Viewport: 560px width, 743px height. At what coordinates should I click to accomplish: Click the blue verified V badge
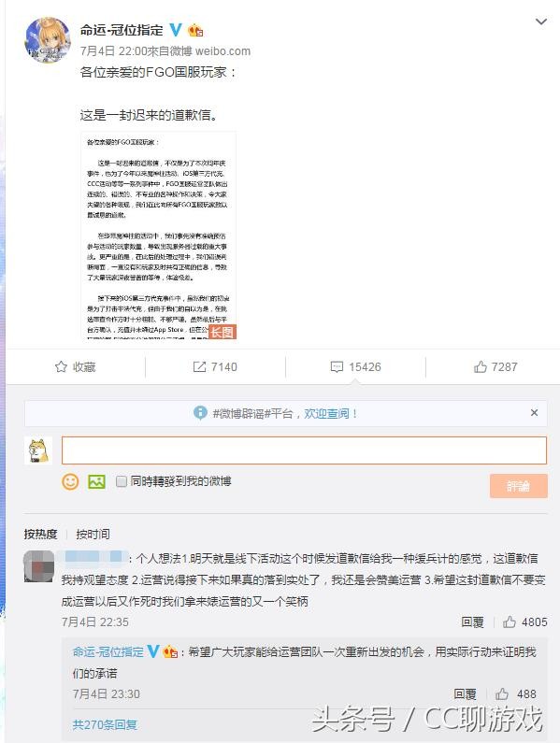176,30
